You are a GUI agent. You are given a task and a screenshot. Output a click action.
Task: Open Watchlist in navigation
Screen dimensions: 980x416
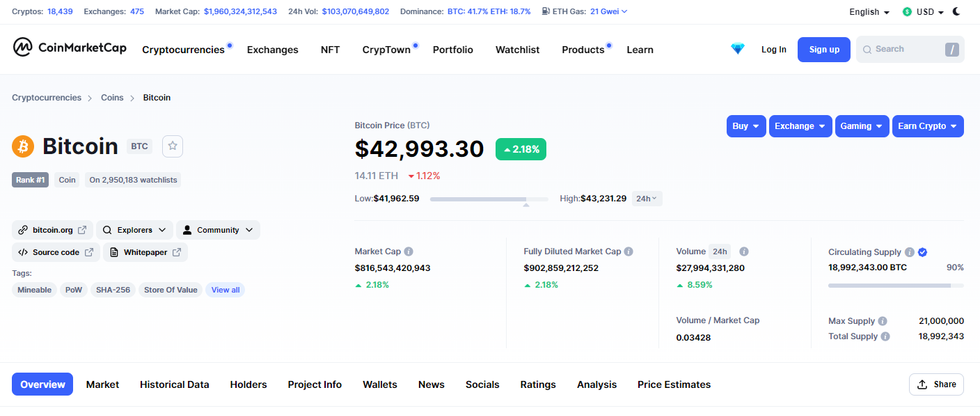click(518, 50)
